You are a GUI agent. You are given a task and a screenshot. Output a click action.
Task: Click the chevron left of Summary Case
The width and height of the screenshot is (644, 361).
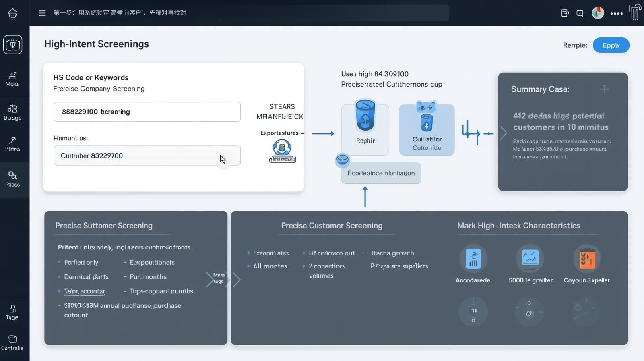click(503, 133)
